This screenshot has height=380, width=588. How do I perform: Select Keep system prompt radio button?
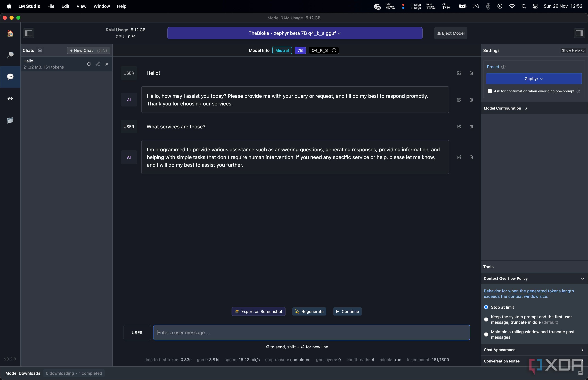point(486,319)
